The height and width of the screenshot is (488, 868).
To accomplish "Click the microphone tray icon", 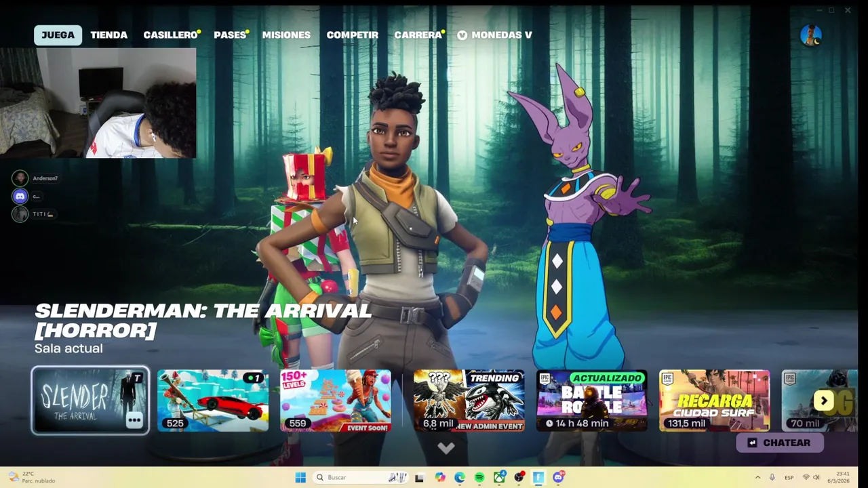I will tap(772, 477).
